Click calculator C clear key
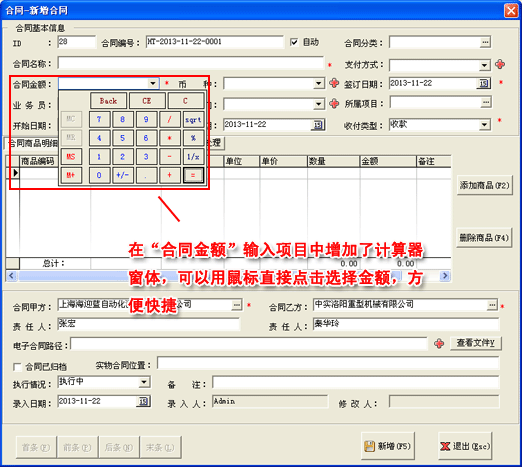The image size is (522, 467). (x=186, y=101)
